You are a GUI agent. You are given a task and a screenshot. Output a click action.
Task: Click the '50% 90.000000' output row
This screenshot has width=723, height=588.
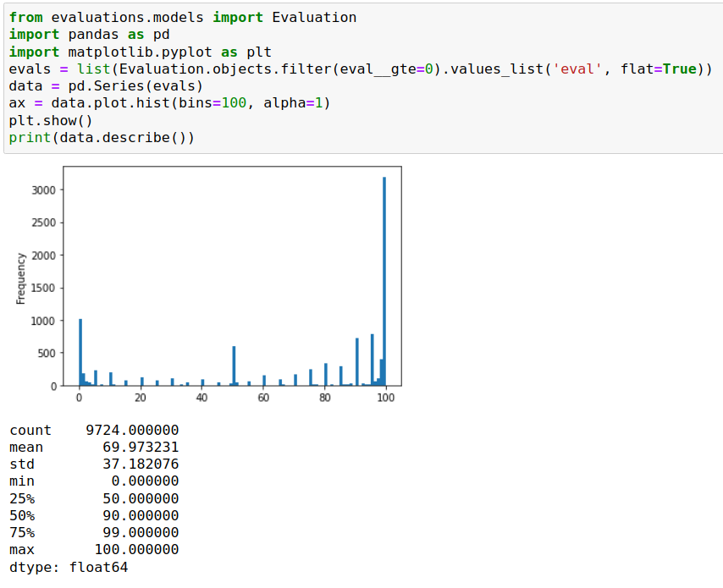click(94, 515)
